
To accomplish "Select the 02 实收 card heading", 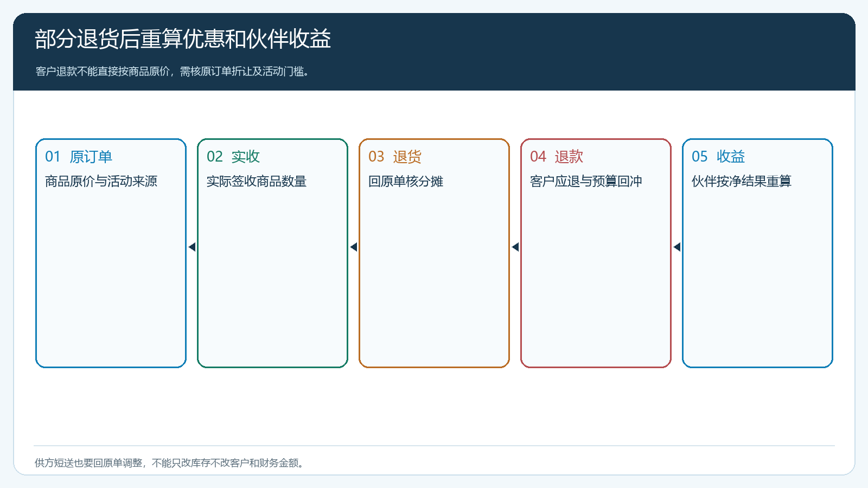I will pyautogui.click(x=233, y=157).
